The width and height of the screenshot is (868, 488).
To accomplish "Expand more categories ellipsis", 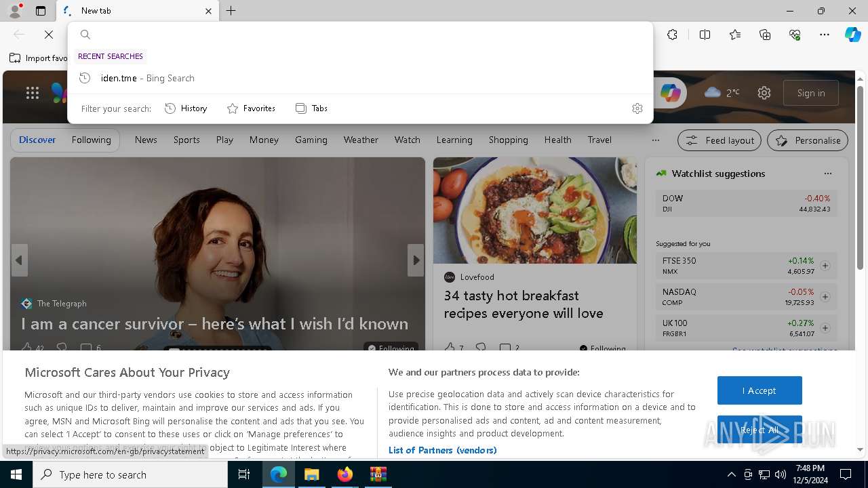I will pyautogui.click(x=655, y=140).
